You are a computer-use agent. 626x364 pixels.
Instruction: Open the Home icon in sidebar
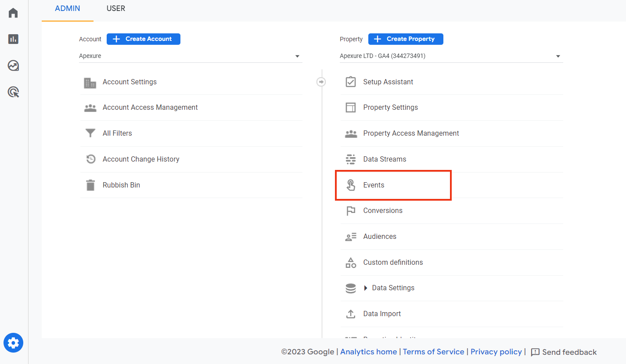click(13, 13)
